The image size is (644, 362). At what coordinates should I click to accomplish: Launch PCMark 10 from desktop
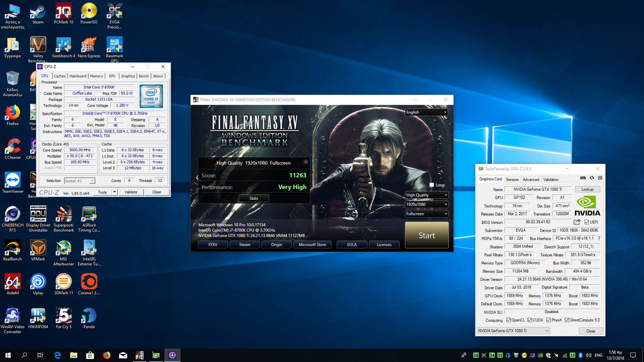pyautogui.click(x=63, y=13)
